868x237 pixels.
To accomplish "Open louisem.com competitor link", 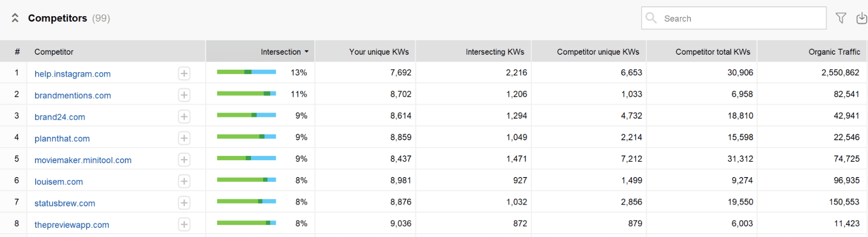I will coord(59,182).
